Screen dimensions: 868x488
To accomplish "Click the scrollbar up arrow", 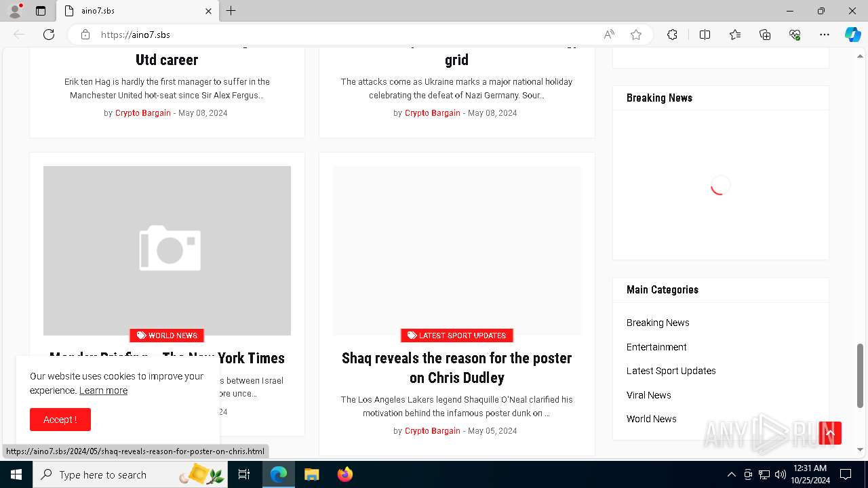I will pyautogui.click(x=861, y=56).
